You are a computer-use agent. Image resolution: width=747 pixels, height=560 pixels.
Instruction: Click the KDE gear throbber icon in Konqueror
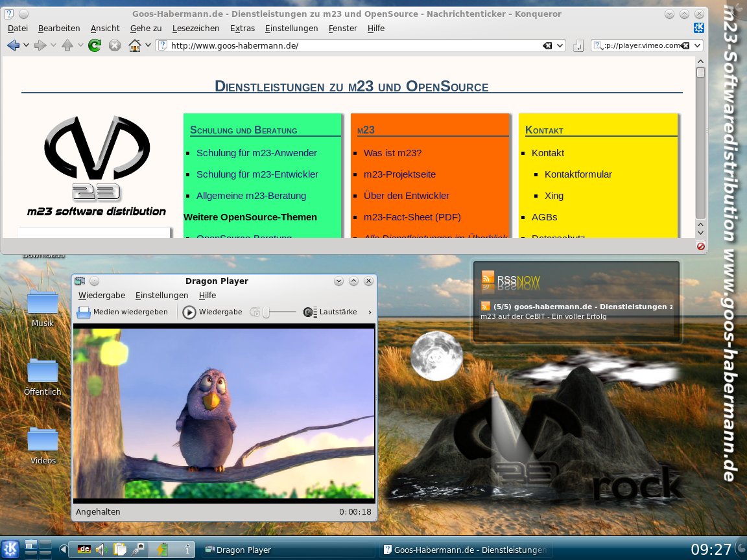pos(699,28)
